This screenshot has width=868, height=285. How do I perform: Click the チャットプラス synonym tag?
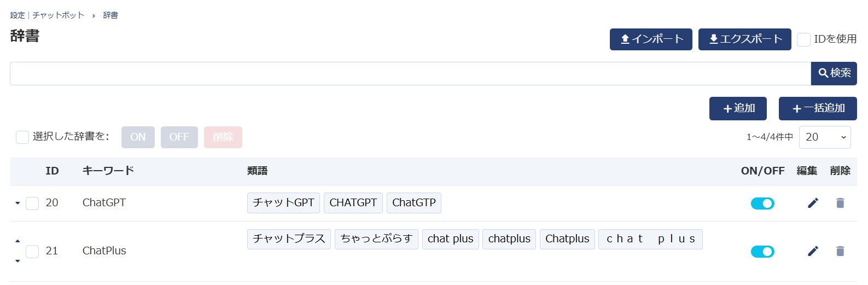[289, 239]
